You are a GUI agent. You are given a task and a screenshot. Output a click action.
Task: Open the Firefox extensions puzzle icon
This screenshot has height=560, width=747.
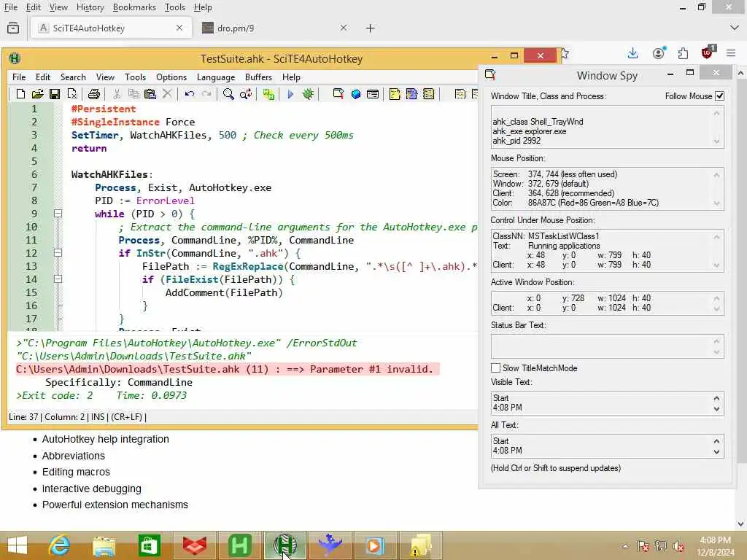point(683,52)
